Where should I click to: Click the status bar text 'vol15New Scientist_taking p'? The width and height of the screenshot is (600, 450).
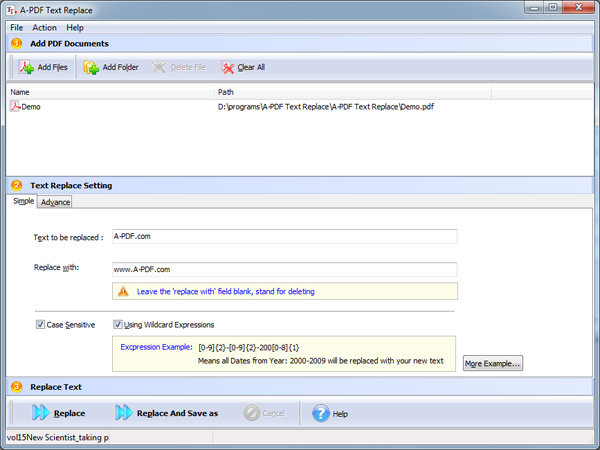click(x=57, y=437)
